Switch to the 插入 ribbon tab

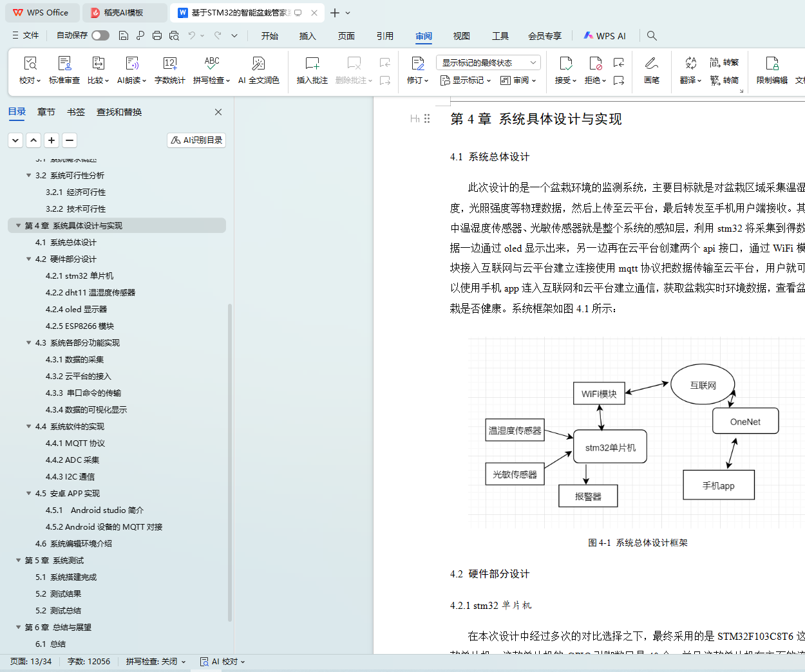click(x=307, y=36)
